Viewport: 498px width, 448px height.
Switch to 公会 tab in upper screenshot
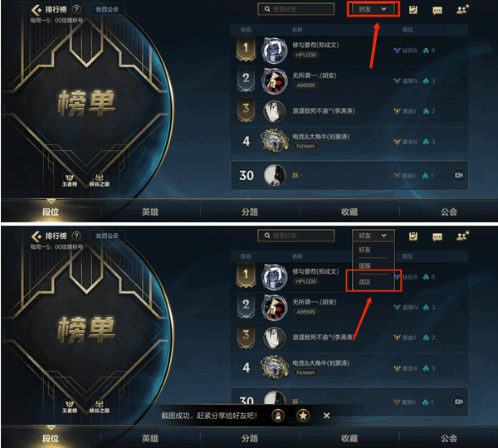[449, 212]
